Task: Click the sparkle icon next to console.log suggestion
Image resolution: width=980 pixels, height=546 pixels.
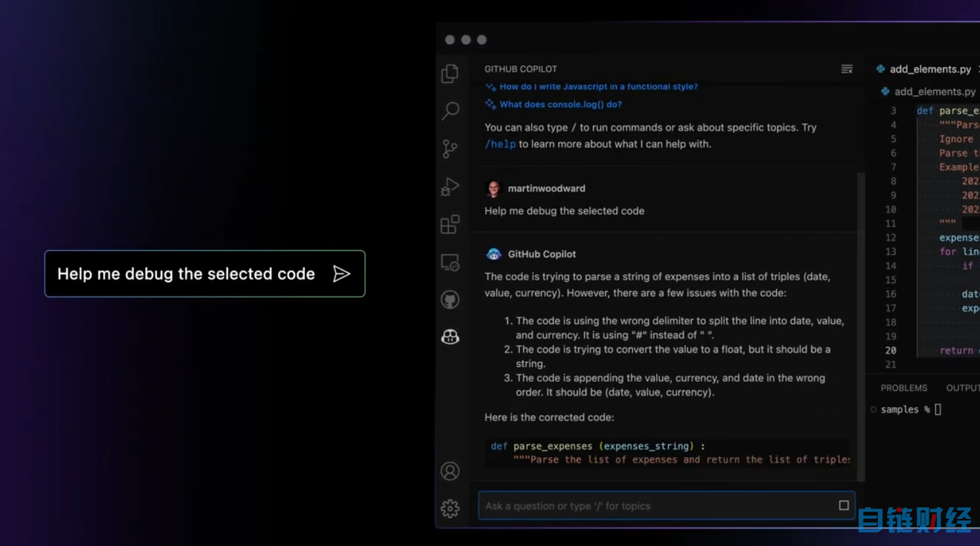Action: pyautogui.click(x=490, y=104)
